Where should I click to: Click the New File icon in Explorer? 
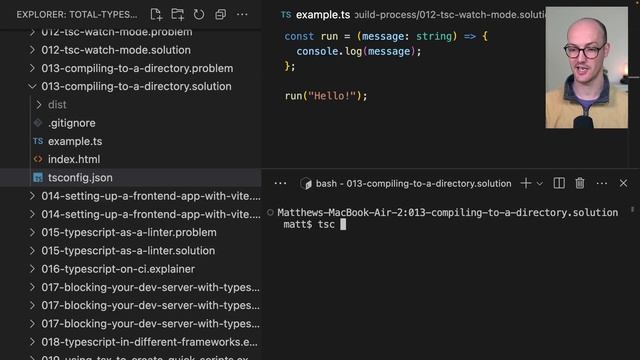tap(156, 15)
